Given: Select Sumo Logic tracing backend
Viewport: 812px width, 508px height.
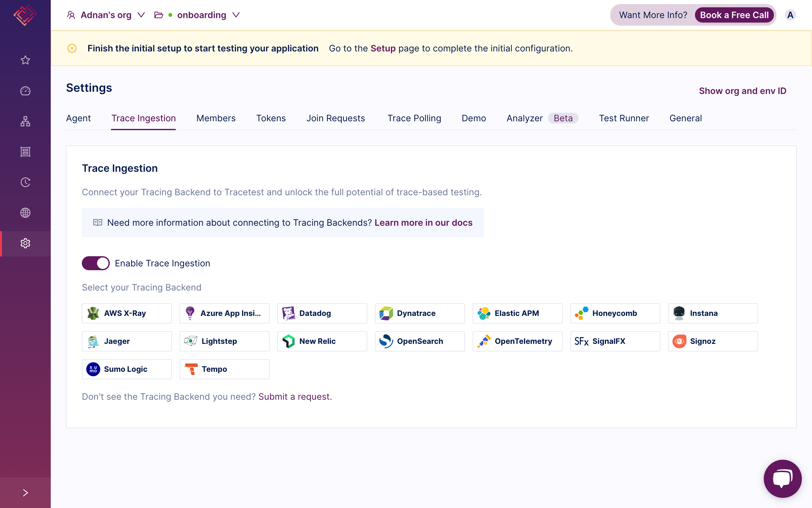Looking at the screenshot, I should click(127, 369).
